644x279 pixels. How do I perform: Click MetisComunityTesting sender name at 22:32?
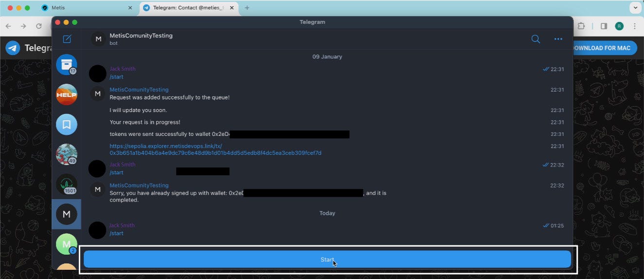coord(139,186)
